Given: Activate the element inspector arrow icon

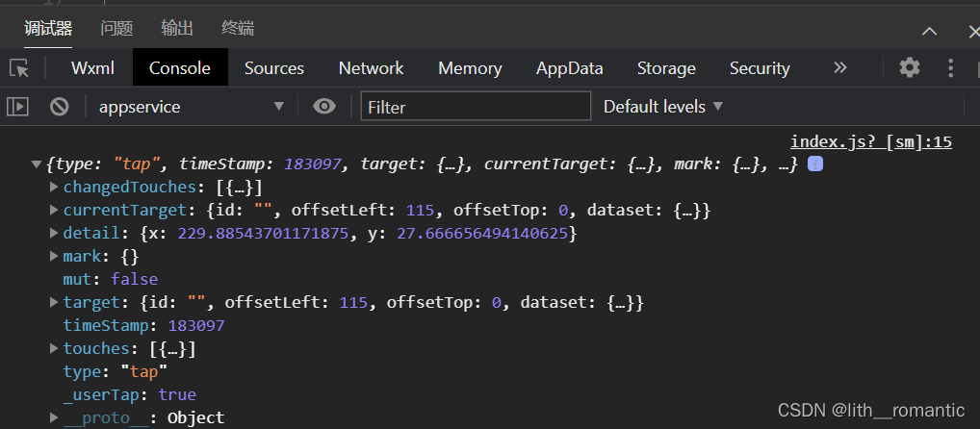Looking at the screenshot, I should click(19, 68).
